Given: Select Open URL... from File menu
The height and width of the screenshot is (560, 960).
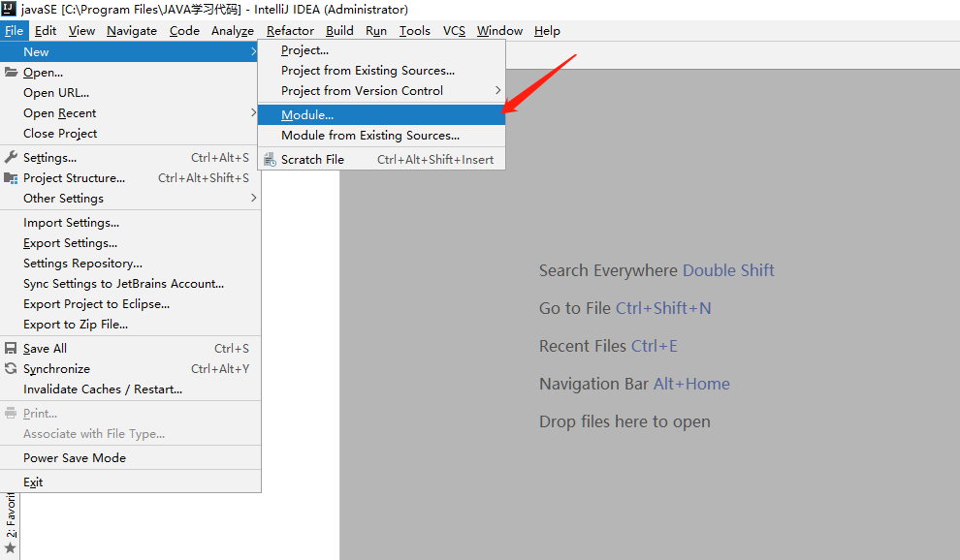Looking at the screenshot, I should (x=130, y=92).
